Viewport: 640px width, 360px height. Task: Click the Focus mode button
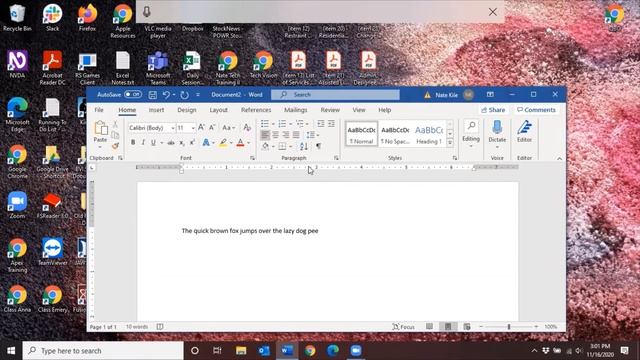click(403, 327)
